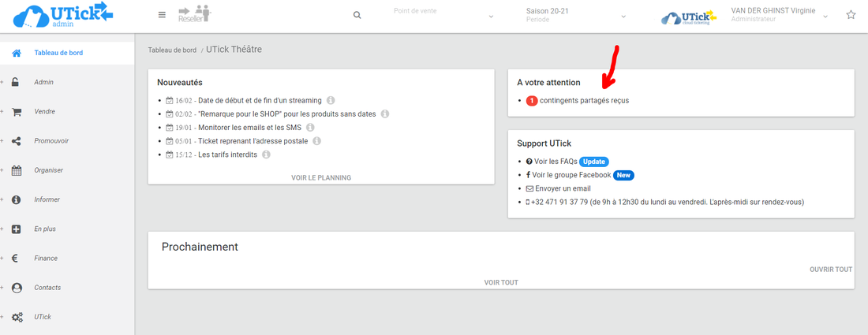Open the Saison 20-21 period dropdown

[x=576, y=15]
